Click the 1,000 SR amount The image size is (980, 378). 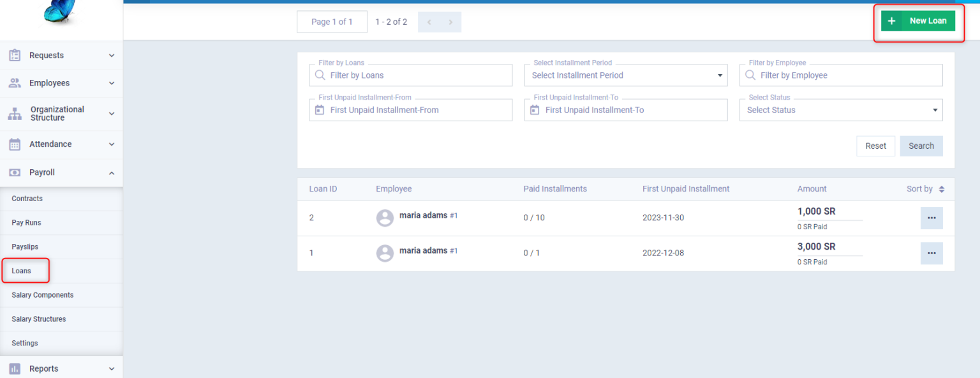pyautogui.click(x=816, y=211)
